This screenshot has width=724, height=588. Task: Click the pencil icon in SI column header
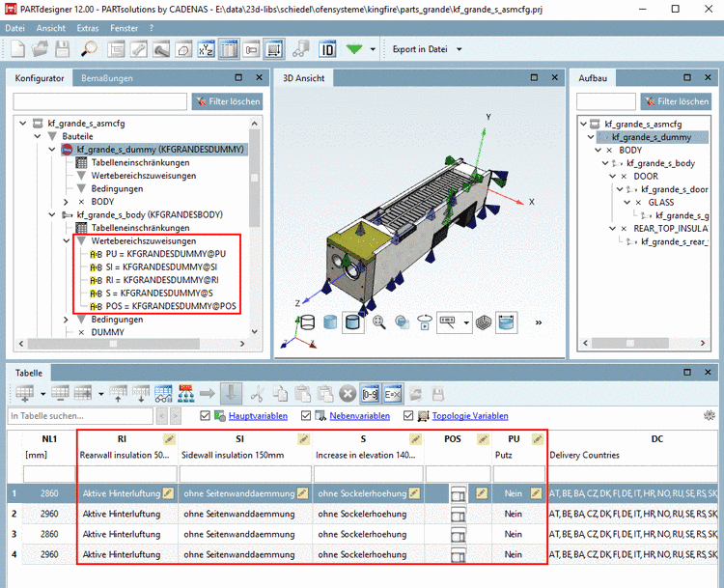click(x=303, y=438)
